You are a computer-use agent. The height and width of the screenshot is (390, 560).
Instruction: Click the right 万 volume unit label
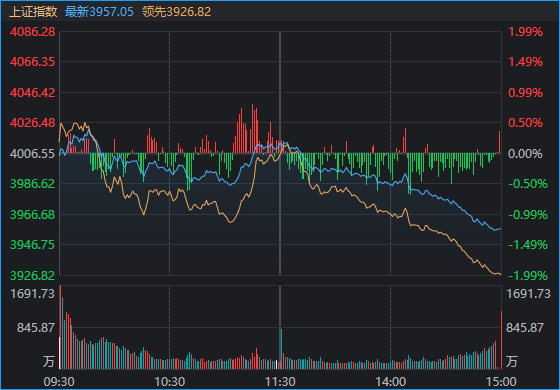pos(512,361)
